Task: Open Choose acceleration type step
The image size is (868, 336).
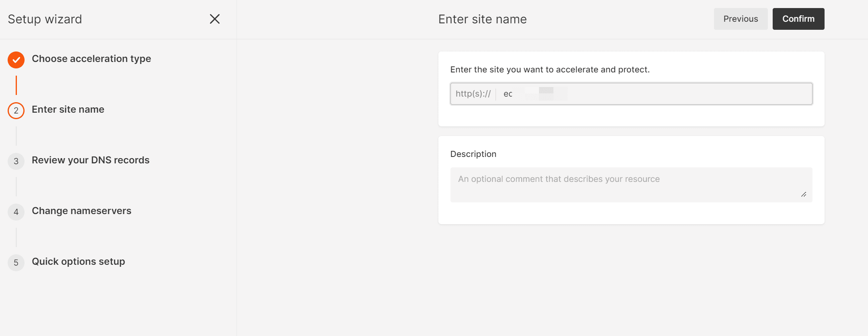Action: [x=91, y=59]
